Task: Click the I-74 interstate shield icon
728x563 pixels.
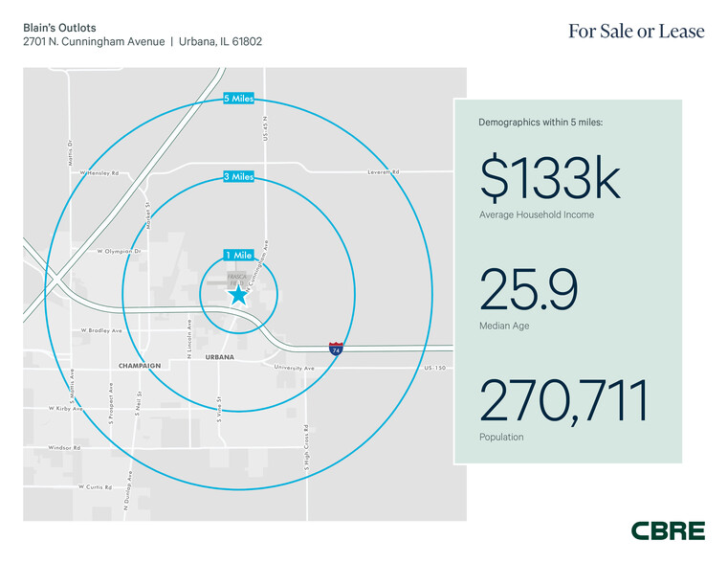Action: 336,349
